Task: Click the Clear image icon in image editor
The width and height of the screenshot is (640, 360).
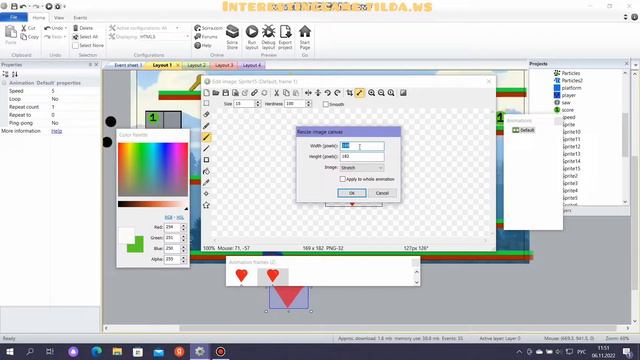Action: tap(207, 93)
